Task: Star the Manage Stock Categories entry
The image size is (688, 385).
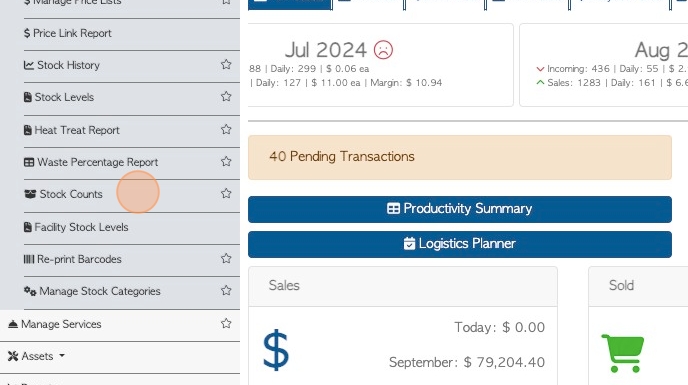Action: (226, 291)
